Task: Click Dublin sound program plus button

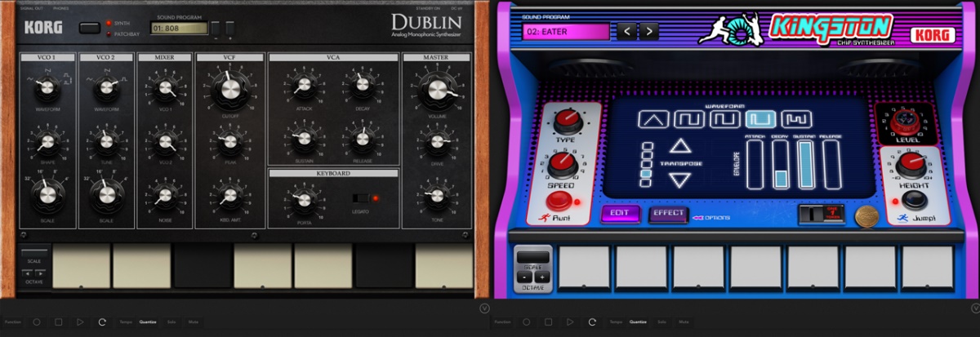Action: pyautogui.click(x=229, y=29)
